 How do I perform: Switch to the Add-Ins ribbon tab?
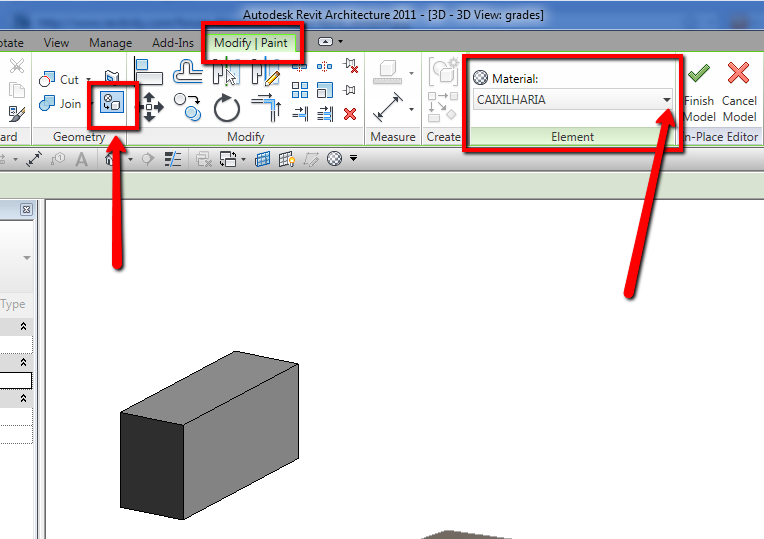click(172, 43)
